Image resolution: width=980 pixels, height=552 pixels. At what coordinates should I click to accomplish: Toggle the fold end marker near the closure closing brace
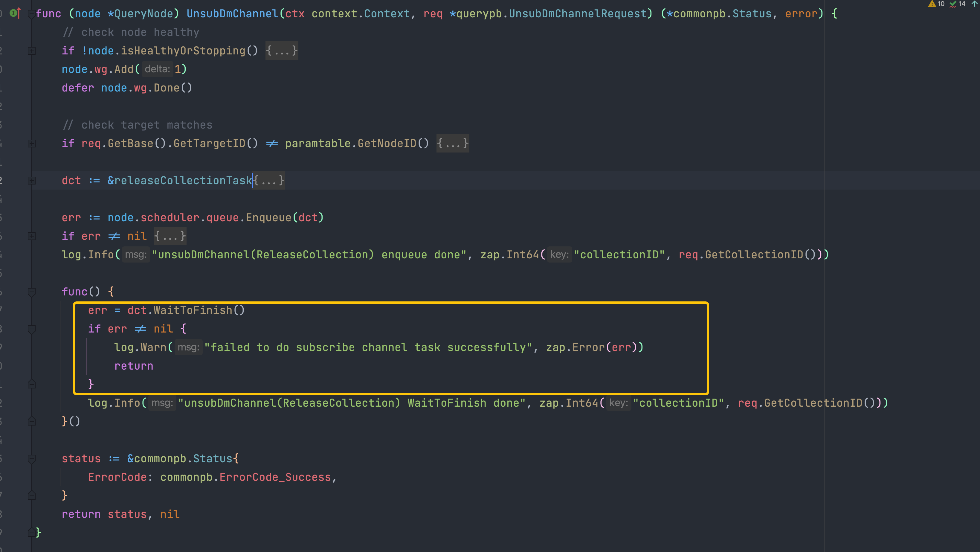point(32,421)
